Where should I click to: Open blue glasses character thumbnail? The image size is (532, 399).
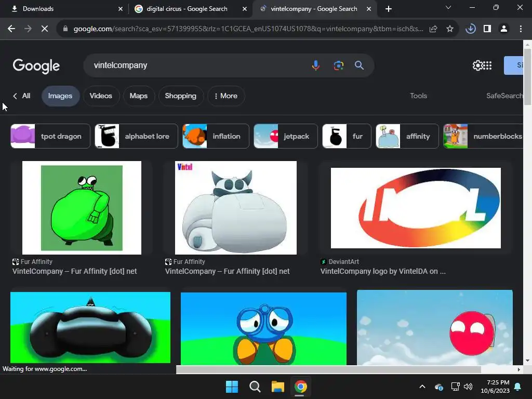(x=263, y=329)
